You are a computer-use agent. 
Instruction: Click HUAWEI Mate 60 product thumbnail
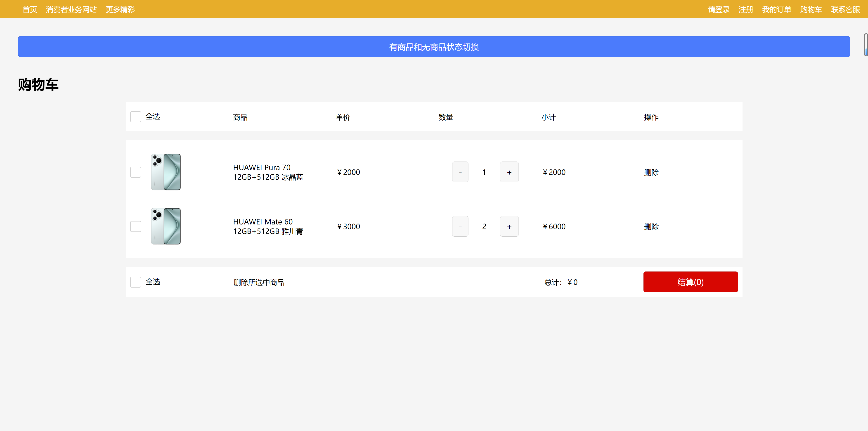point(166,226)
